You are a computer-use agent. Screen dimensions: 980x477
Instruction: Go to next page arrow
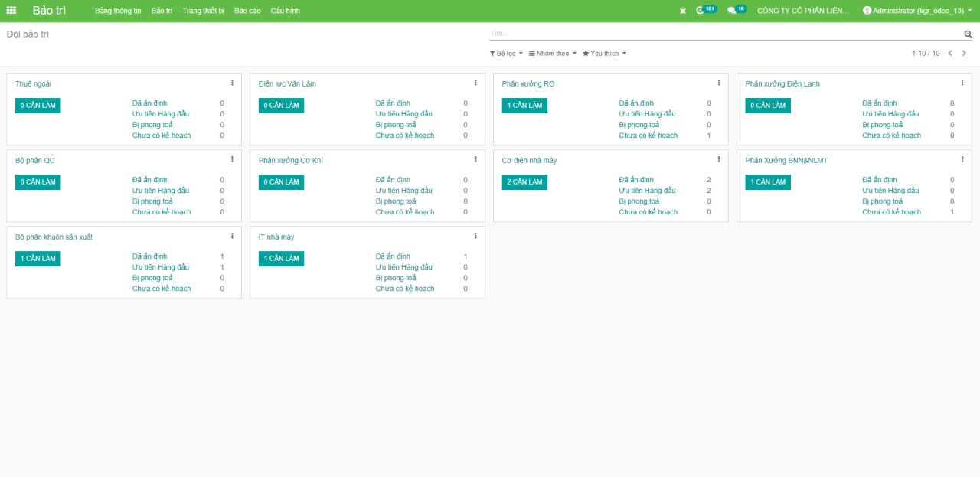pos(964,54)
